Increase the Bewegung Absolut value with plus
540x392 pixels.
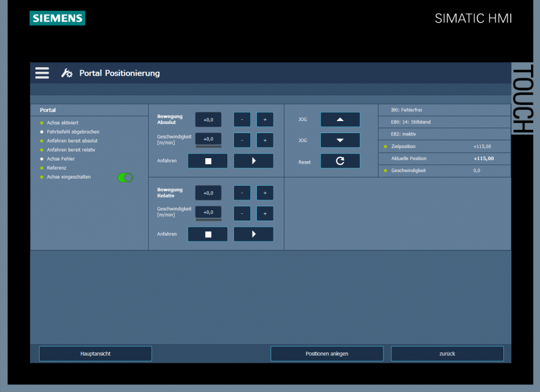click(x=265, y=120)
